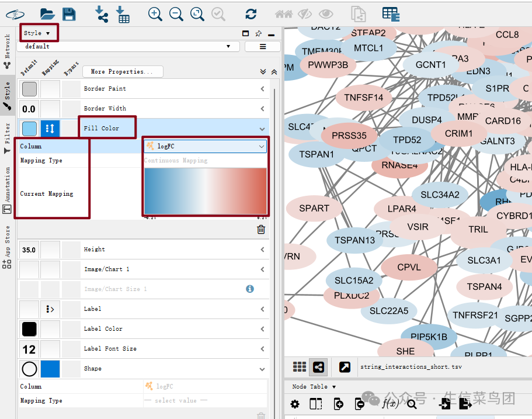This screenshot has width=532, height=419.
Task: Zoom in on the network
Action: [x=155, y=14]
